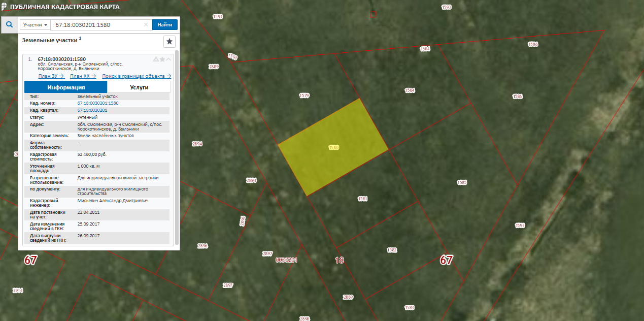Screen dimensions: 644x321
Task: Click parcel label 1583 on map
Action: click(410, 308)
